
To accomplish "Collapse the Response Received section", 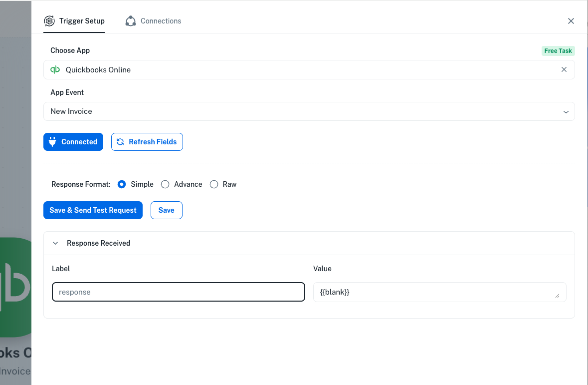I will point(55,243).
